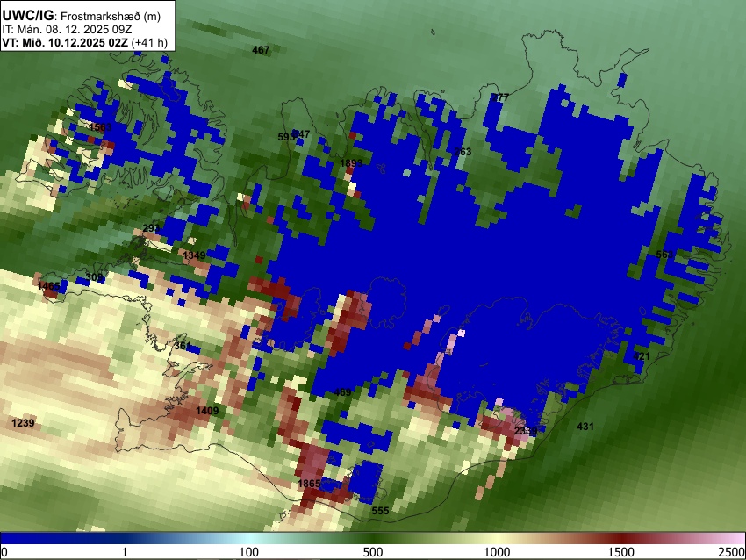Click the 293 value label
The width and height of the screenshot is (746, 560).
[151, 228]
